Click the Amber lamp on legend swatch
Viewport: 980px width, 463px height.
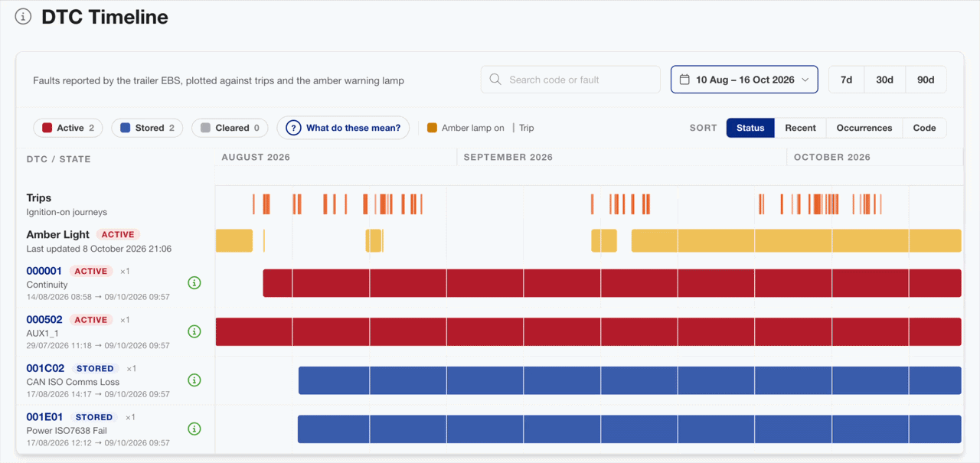432,128
